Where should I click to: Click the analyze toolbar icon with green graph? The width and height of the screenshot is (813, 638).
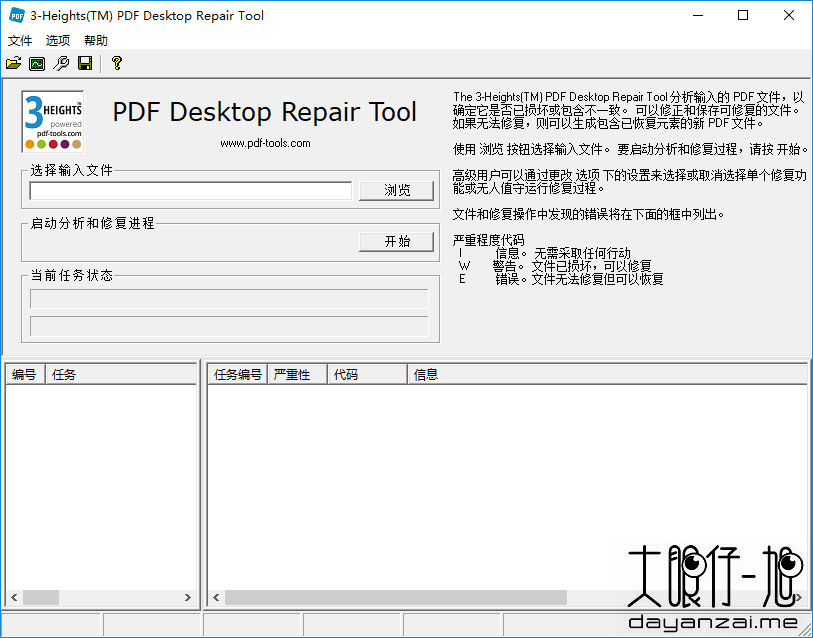pyautogui.click(x=37, y=63)
